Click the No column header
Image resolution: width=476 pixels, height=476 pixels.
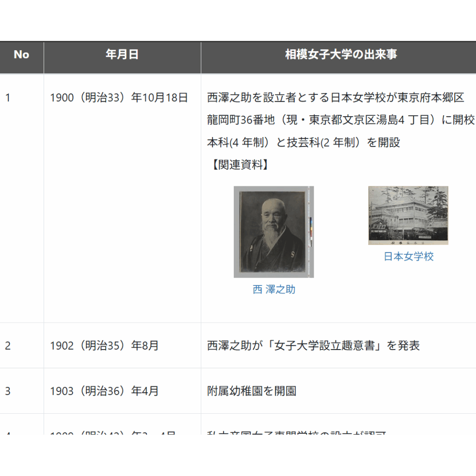coord(21,55)
